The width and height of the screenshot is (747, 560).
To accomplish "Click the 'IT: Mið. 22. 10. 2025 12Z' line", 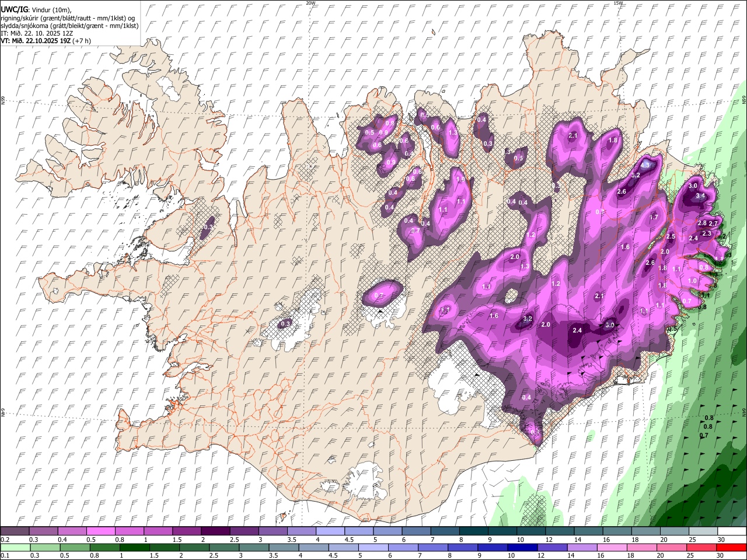I will (37, 33).
